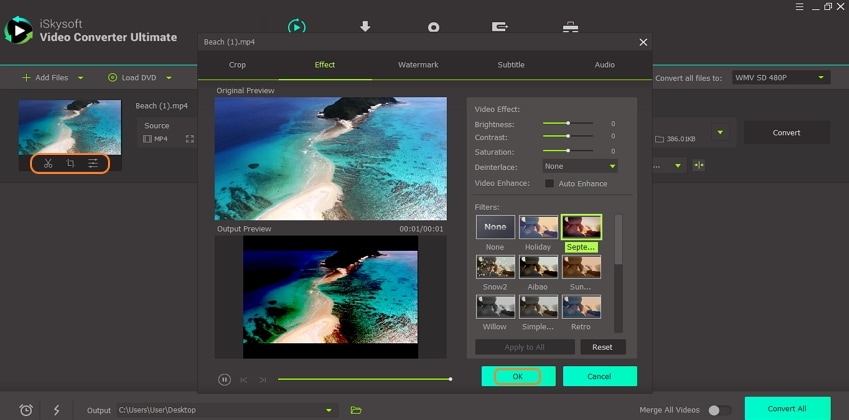Apply the Snow2 filter
The width and height of the screenshot is (849, 420).
click(x=495, y=267)
